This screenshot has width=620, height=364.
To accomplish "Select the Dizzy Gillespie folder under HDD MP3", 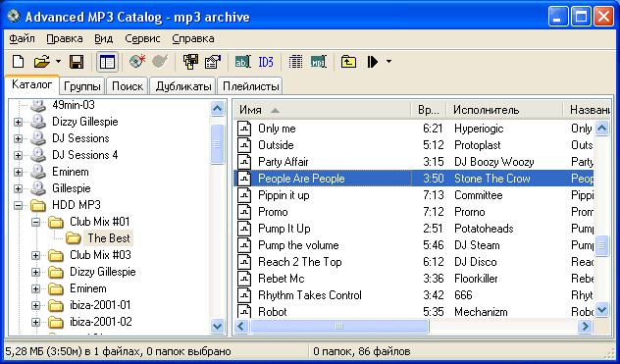I will click(x=103, y=272).
